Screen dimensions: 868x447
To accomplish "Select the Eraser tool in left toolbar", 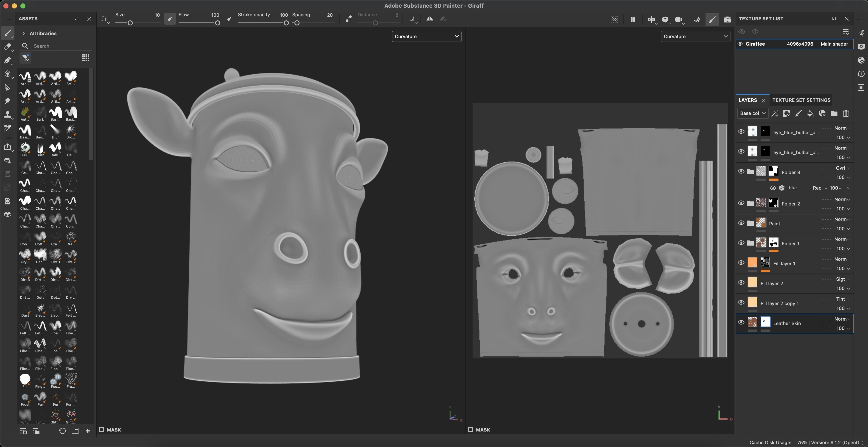I will 7,47.
